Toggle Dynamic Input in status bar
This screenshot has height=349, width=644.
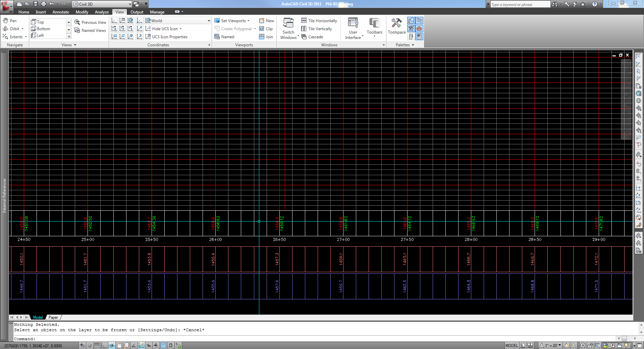coord(149,346)
